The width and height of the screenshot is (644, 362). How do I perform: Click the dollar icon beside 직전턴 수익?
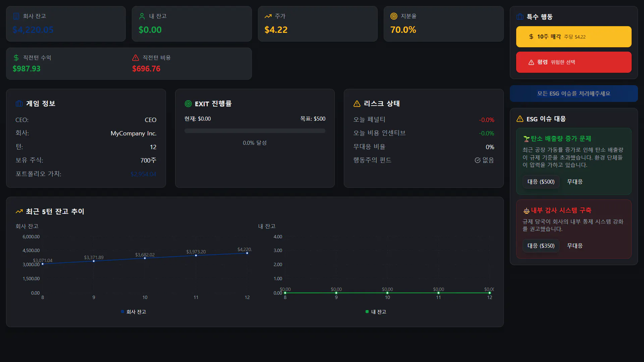(x=16, y=58)
